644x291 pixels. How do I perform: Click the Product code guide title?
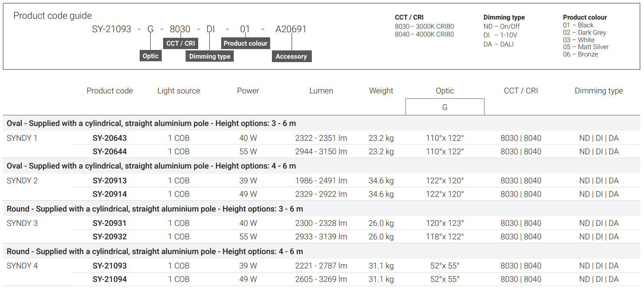click(52, 16)
